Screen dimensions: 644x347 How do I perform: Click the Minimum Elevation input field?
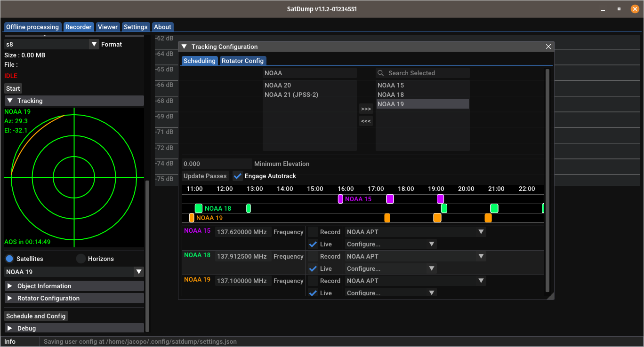tap(217, 164)
